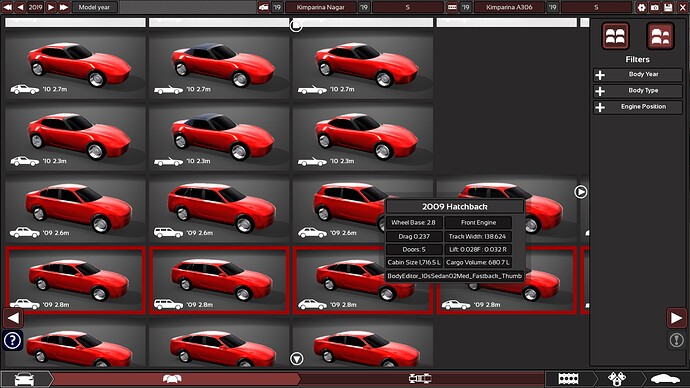Click the 2009 Hatchback tooltip title
Viewport: 690px width, 388px height.
click(455, 207)
